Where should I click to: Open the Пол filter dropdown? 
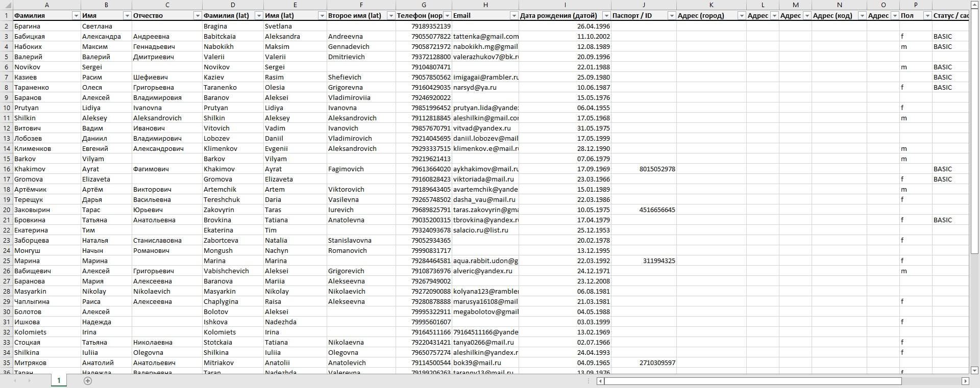point(927,16)
